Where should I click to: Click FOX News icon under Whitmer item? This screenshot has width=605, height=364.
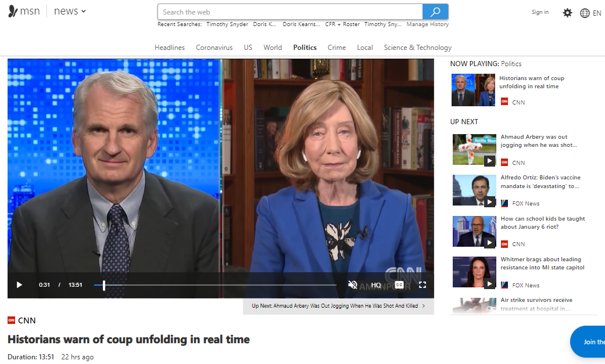click(x=504, y=285)
